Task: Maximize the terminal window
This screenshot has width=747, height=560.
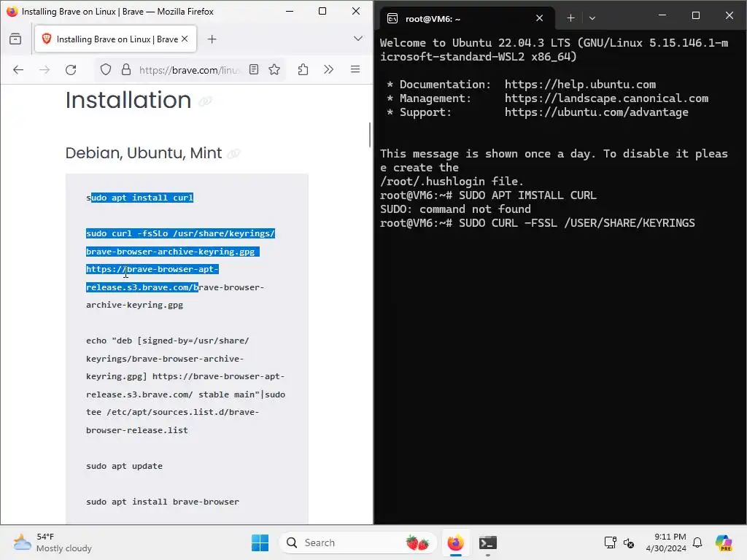Action: pyautogui.click(x=695, y=16)
